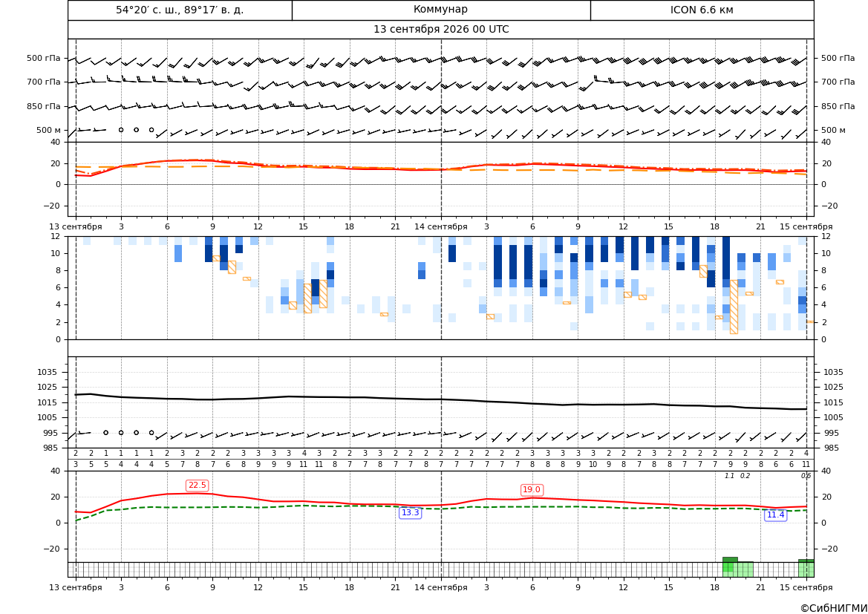Image resolution: width=868 pixels, height=614 pixels.
Task: Click the red 19.0 temperature label
Action: coord(532,490)
